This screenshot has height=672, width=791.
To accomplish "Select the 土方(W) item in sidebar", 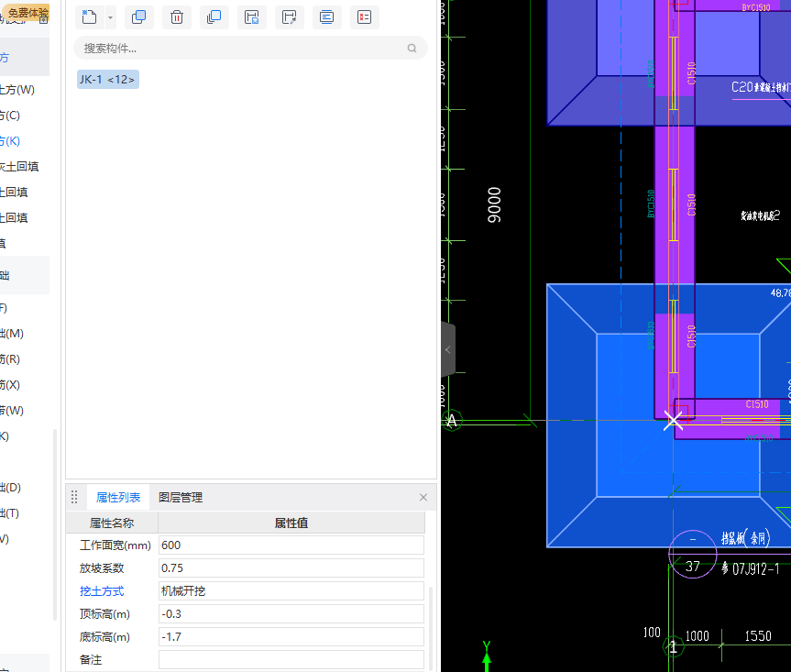I will click(x=17, y=90).
